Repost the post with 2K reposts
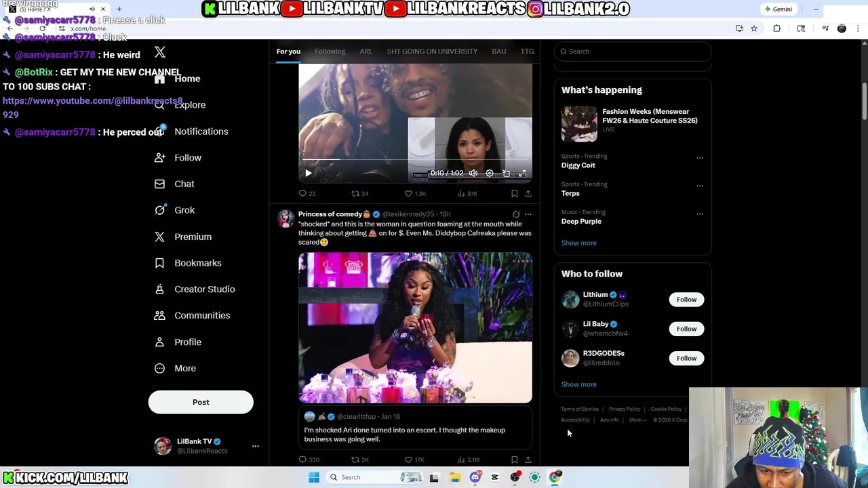Image resolution: width=868 pixels, height=488 pixels. 360,460
